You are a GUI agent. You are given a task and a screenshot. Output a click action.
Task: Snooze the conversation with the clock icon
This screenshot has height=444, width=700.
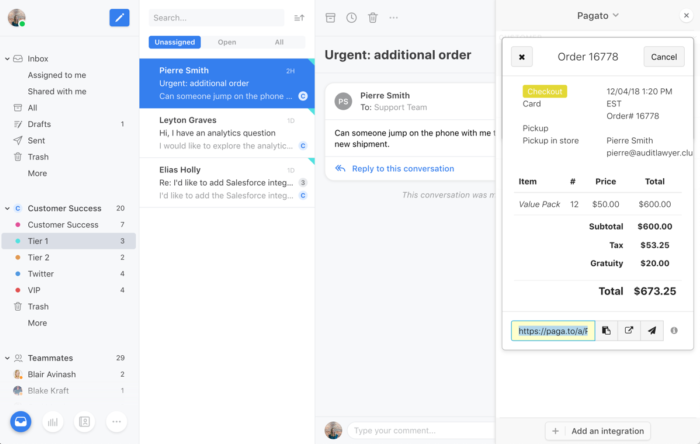click(x=351, y=18)
